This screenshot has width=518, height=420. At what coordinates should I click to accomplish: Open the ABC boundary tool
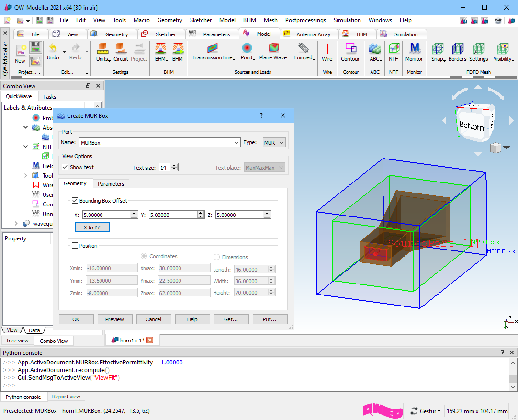(x=375, y=48)
